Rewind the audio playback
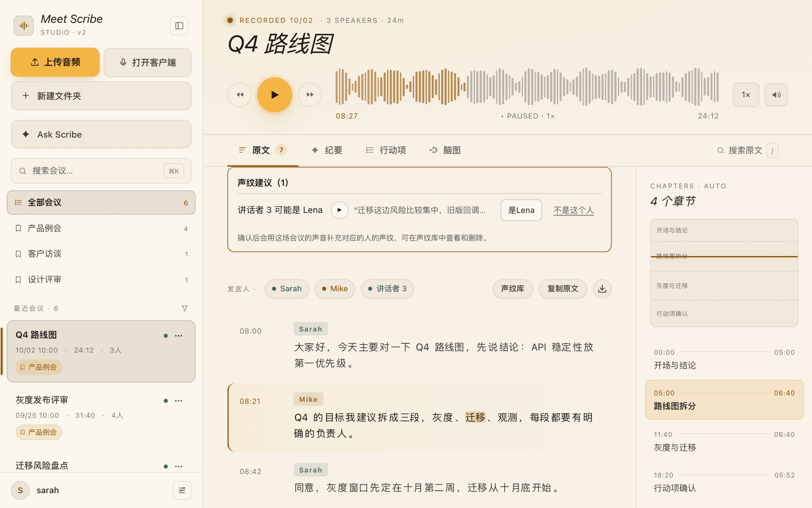 240,95
